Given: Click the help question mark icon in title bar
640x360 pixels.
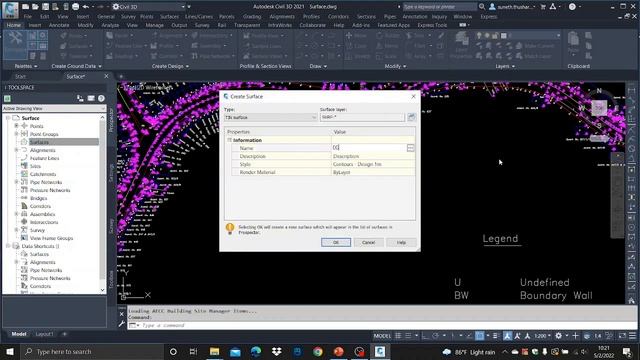Looking at the screenshot, I should click(572, 7).
